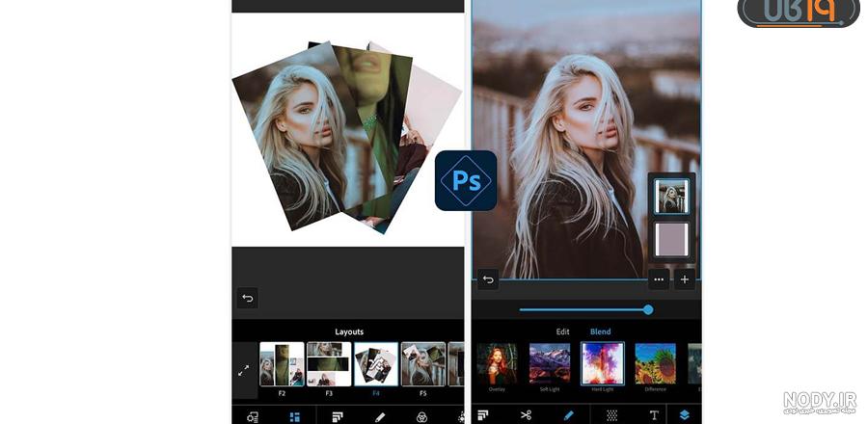Switch to the Blend tab

[601, 331]
